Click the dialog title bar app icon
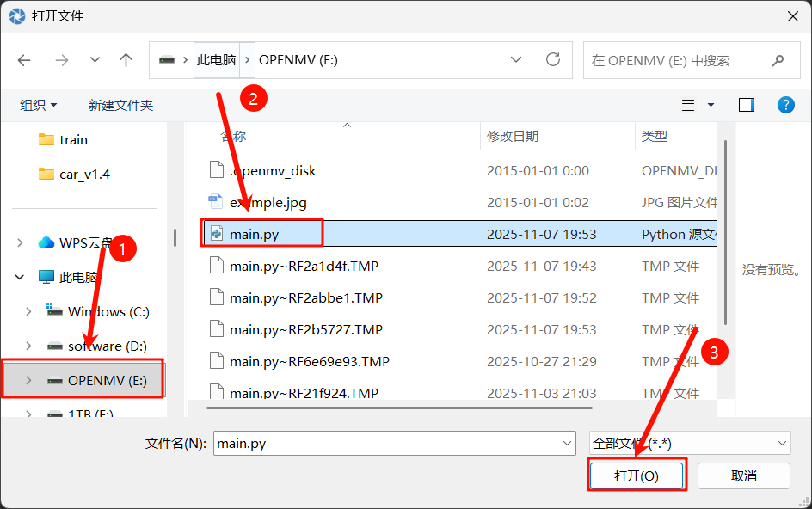The width and height of the screenshot is (812, 509). [x=17, y=16]
